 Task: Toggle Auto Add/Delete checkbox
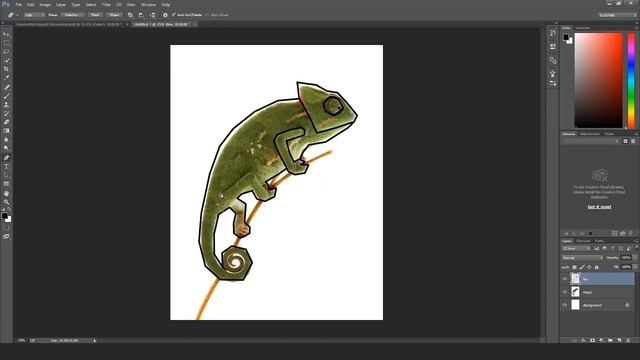click(x=173, y=15)
